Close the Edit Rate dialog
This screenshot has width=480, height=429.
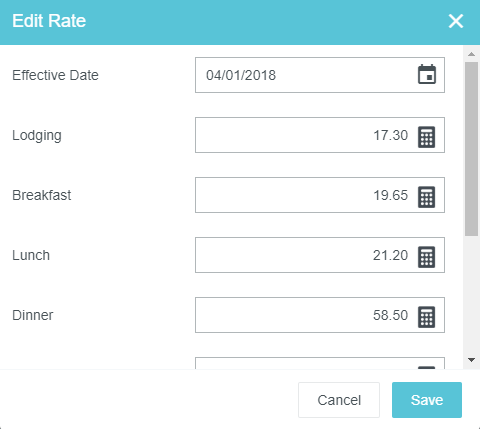coord(456,21)
